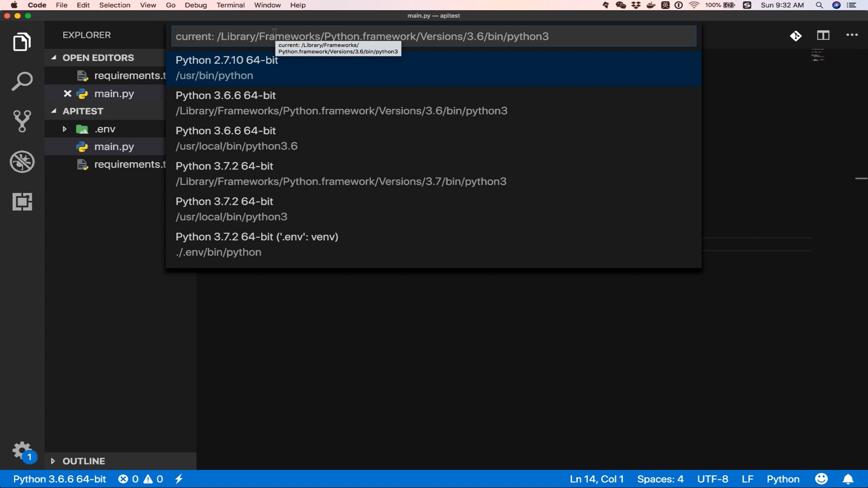This screenshot has height=488, width=868.
Task: Expand the Outline panel
Action: 53,461
